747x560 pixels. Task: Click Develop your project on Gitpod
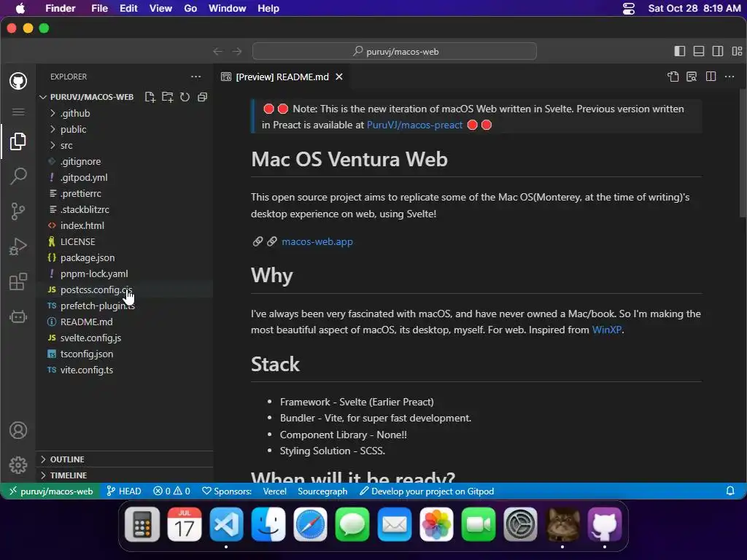point(427,491)
